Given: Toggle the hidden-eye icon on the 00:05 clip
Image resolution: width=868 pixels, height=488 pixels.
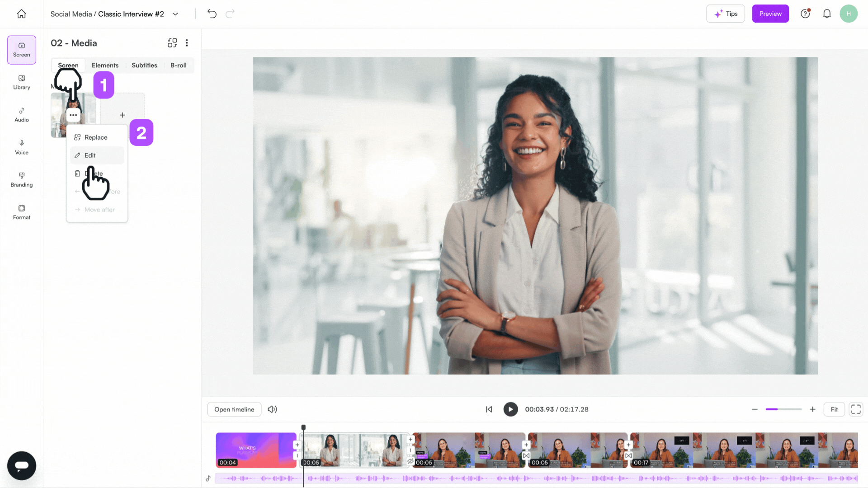Looking at the screenshot, I should click(x=410, y=461).
